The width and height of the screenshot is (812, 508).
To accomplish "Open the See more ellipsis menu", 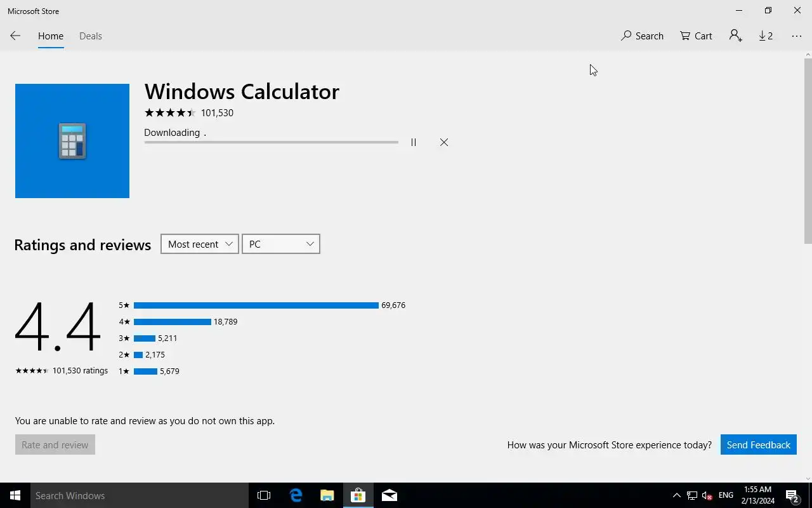I will 797,36.
